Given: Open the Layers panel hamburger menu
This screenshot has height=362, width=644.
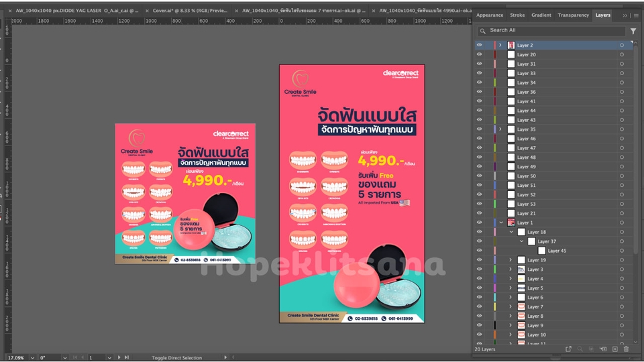Looking at the screenshot, I should pyautogui.click(x=636, y=15).
